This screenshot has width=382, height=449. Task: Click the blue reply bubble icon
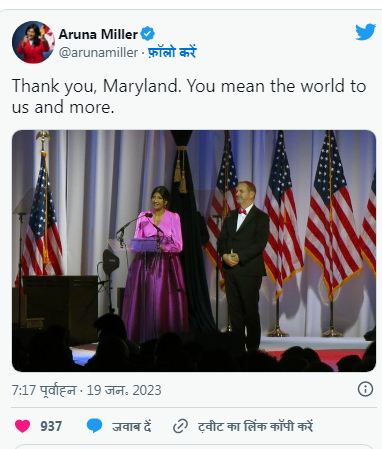pos(94,426)
